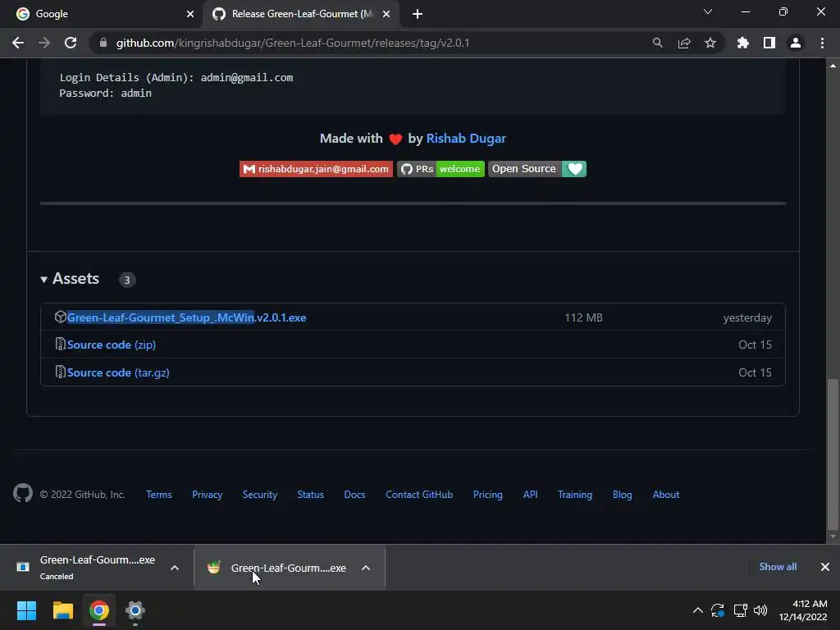
Task: Open the About footer link
Action: click(x=666, y=495)
